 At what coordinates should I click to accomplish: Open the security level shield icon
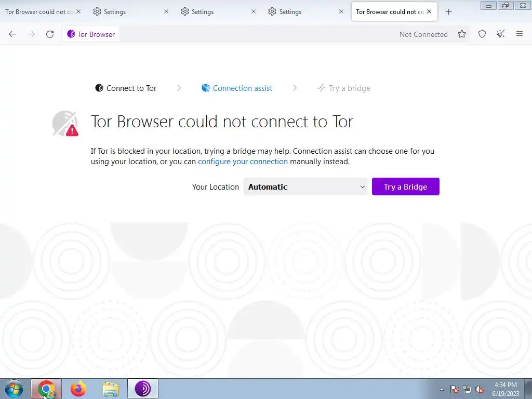[482, 34]
